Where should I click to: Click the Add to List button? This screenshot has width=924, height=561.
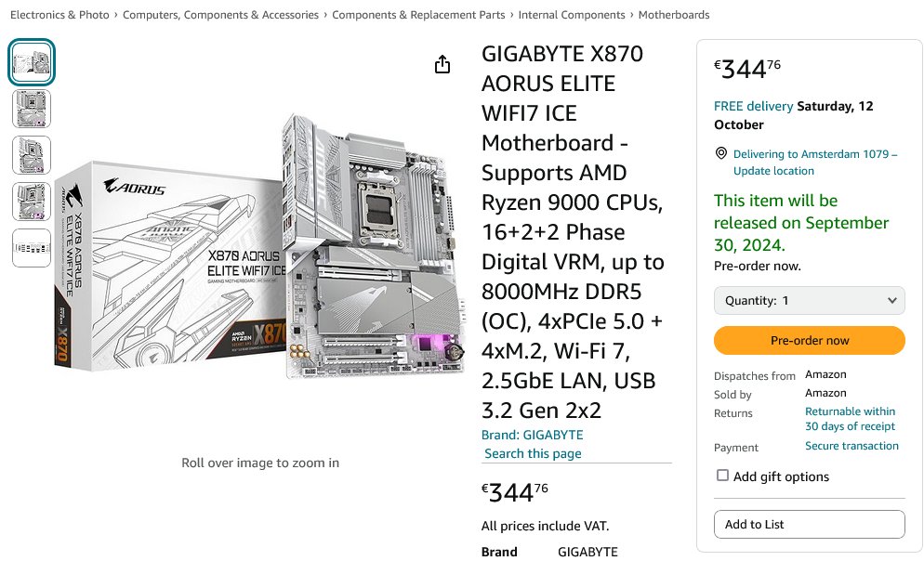[808, 524]
